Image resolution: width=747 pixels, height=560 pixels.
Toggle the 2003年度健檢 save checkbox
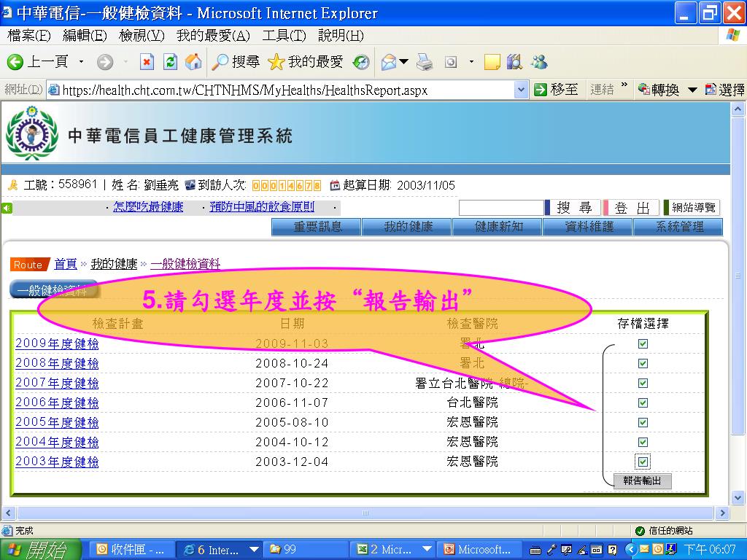pyautogui.click(x=643, y=462)
